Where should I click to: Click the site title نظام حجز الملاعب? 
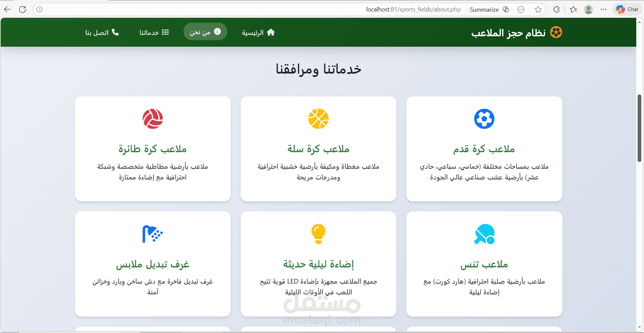(x=508, y=33)
